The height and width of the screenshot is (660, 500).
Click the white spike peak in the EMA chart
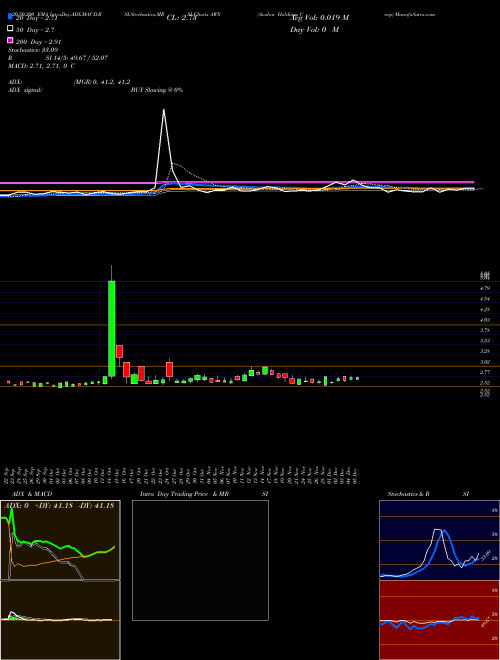click(x=164, y=110)
